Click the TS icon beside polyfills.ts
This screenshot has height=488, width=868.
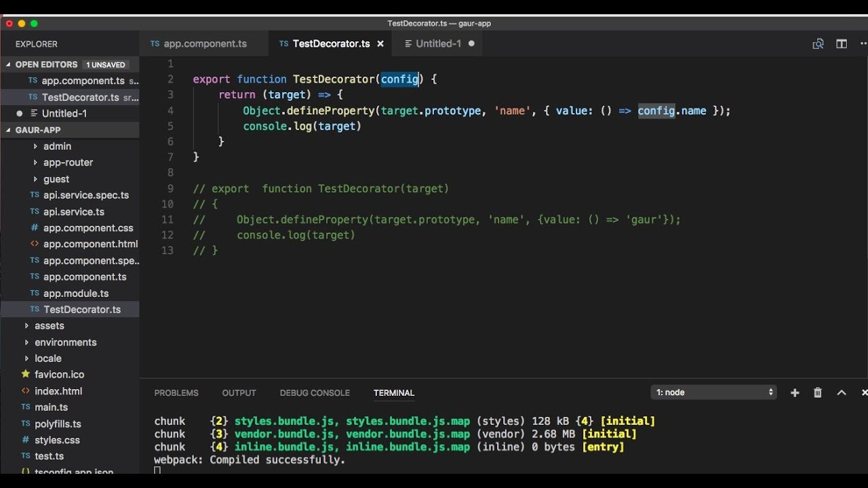tap(26, 424)
